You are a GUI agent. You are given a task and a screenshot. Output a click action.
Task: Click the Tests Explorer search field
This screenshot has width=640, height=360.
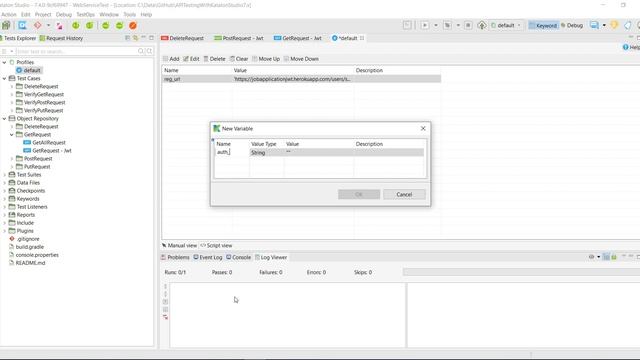coord(77,51)
